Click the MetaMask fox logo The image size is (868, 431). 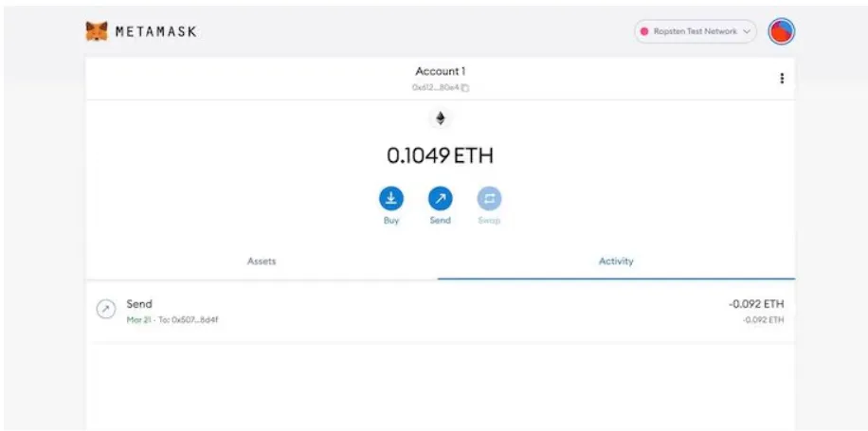(97, 31)
